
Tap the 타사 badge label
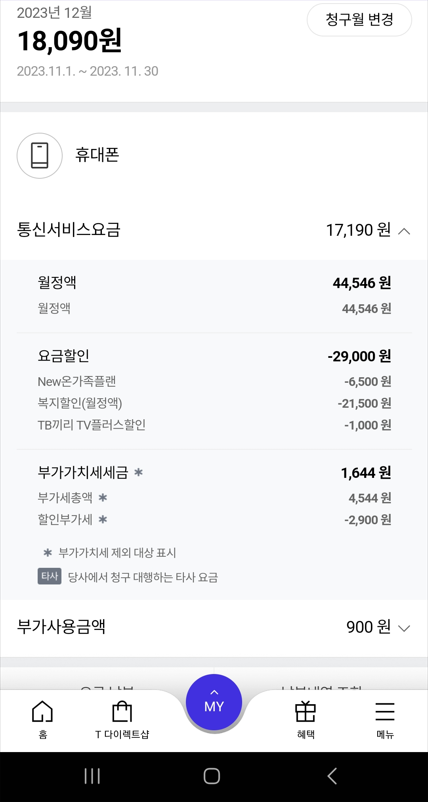point(50,576)
